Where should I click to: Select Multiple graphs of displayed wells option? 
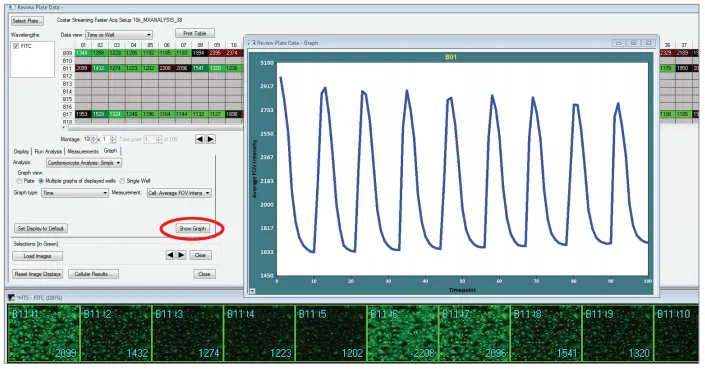41,181
